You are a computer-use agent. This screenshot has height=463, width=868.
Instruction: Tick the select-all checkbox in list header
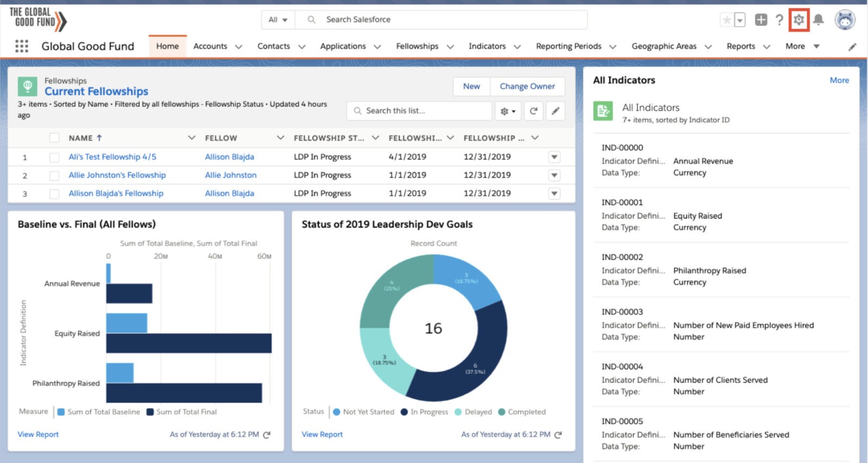pyautogui.click(x=54, y=138)
